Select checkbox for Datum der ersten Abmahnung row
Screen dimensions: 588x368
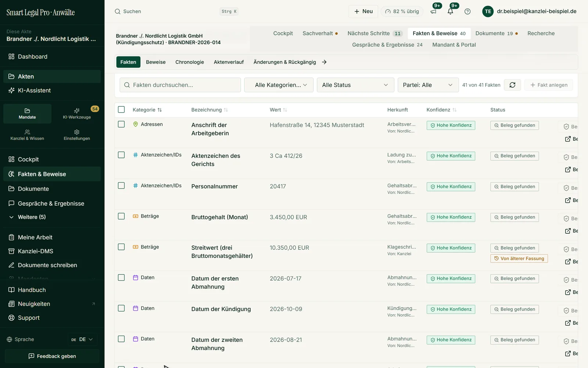point(121,277)
